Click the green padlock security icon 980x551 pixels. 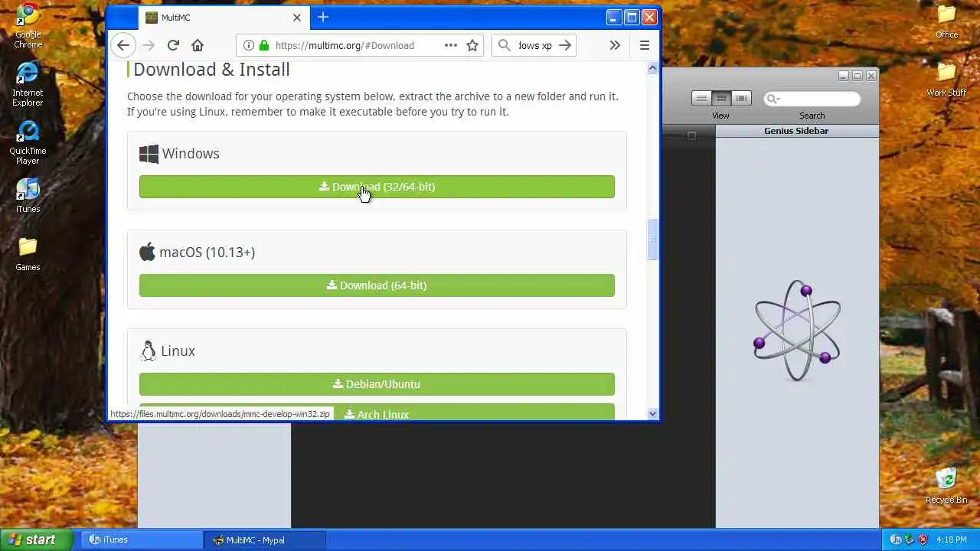264,45
